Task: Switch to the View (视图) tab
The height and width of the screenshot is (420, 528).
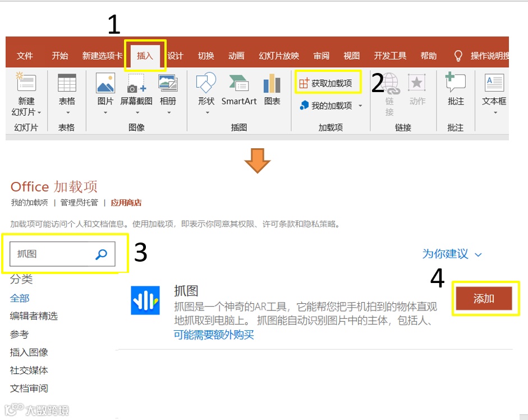Action: point(352,56)
